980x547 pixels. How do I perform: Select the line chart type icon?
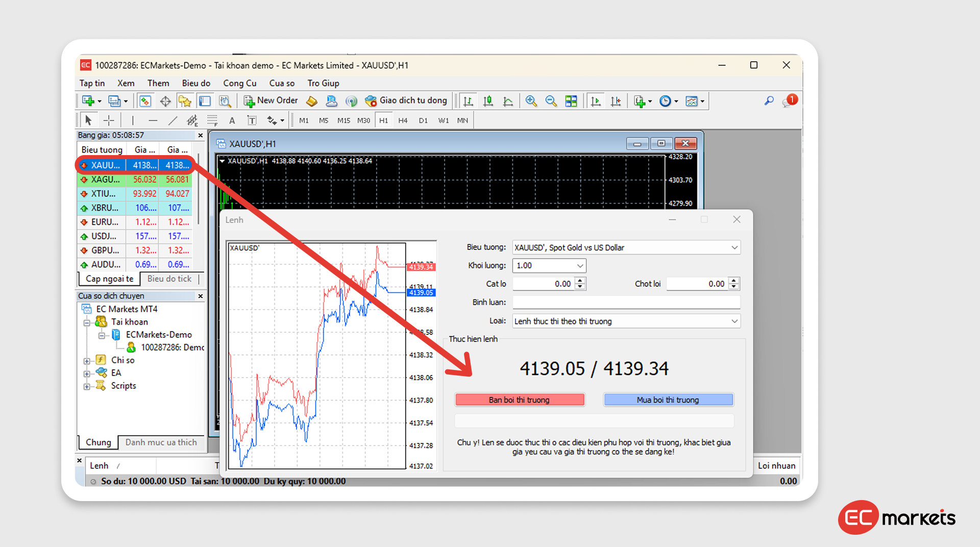coord(508,101)
